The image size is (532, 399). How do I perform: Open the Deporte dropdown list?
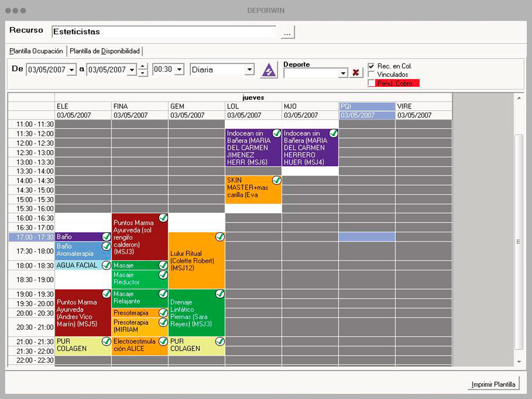[343, 73]
